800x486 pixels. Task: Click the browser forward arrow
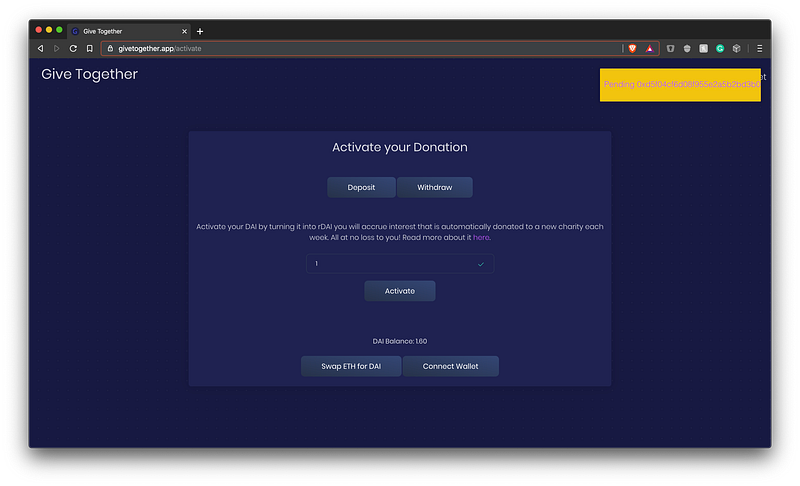click(x=57, y=48)
